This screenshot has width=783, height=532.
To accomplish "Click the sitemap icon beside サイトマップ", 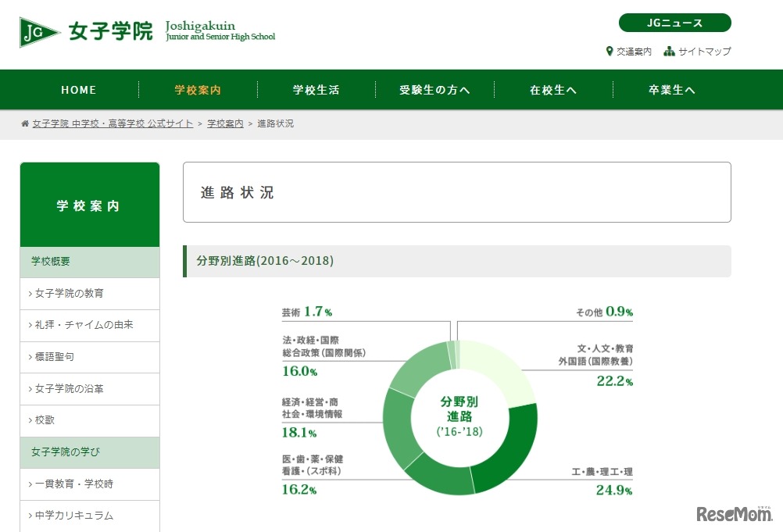I will pyautogui.click(x=669, y=52).
